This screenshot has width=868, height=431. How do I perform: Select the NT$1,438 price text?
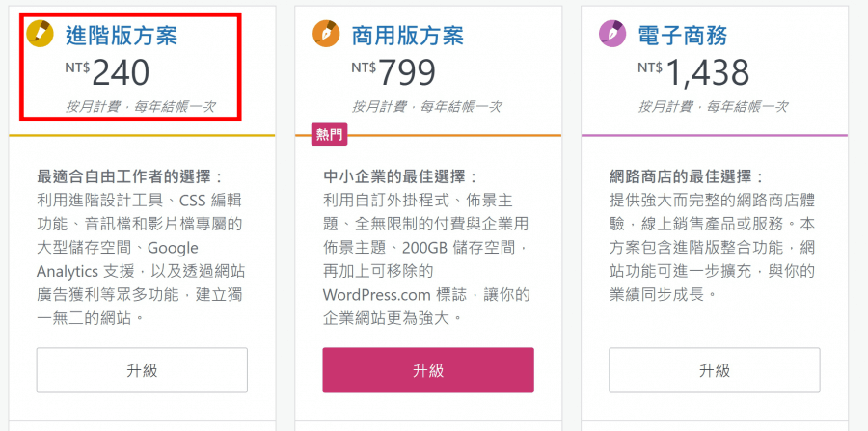point(693,72)
